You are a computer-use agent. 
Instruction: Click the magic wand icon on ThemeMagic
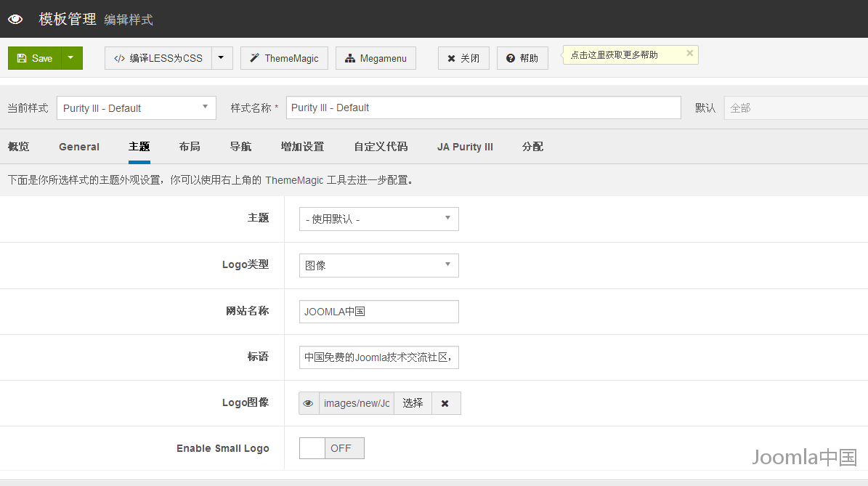[x=255, y=58]
